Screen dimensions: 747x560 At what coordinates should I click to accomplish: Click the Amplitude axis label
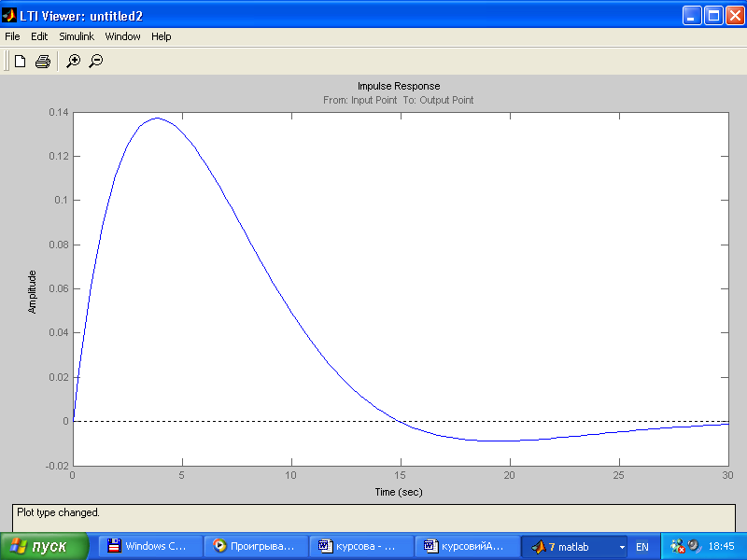point(32,292)
